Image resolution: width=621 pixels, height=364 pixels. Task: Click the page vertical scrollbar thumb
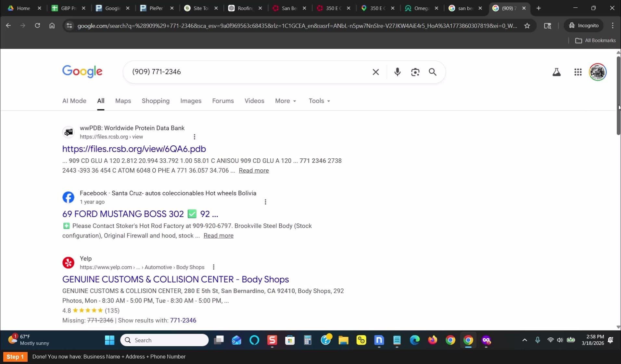click(618, 96)
